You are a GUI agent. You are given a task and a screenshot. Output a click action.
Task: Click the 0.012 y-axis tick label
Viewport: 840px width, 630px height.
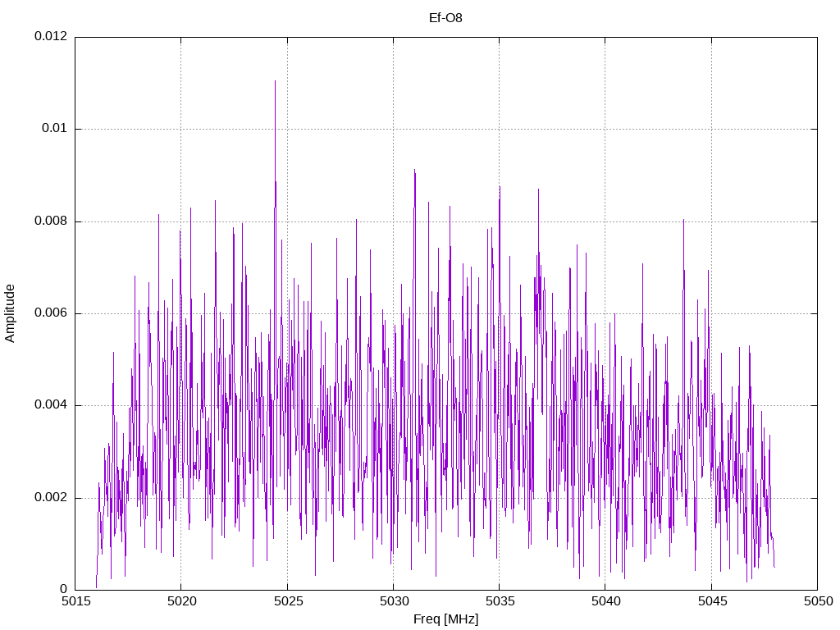(51, 36)
